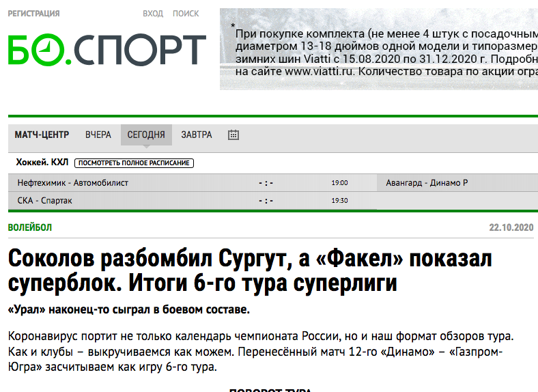538x392 pixels.
Task: Select the Сегодня tab
Action: 146,135
